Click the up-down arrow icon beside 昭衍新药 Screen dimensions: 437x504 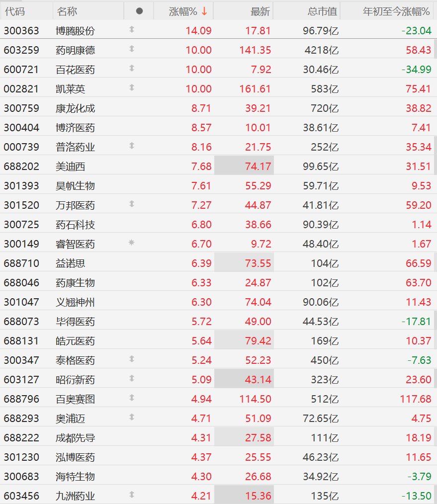click(x=132, y=378)
